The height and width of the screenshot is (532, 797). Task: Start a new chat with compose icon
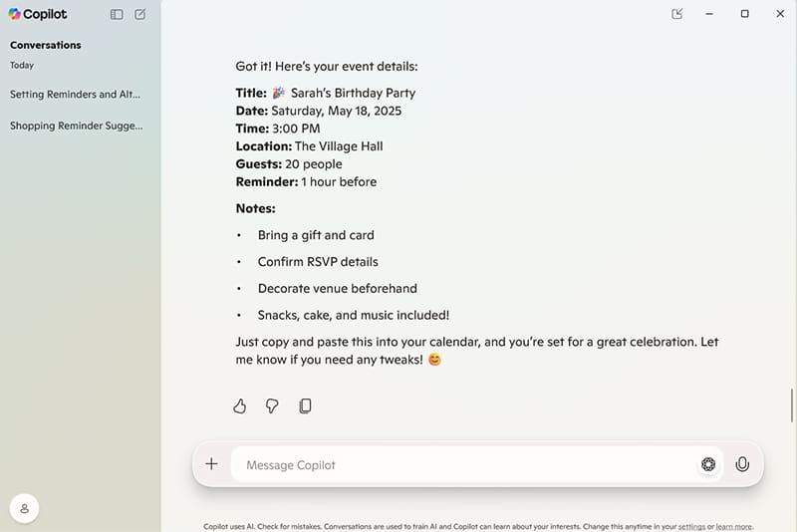139,14
